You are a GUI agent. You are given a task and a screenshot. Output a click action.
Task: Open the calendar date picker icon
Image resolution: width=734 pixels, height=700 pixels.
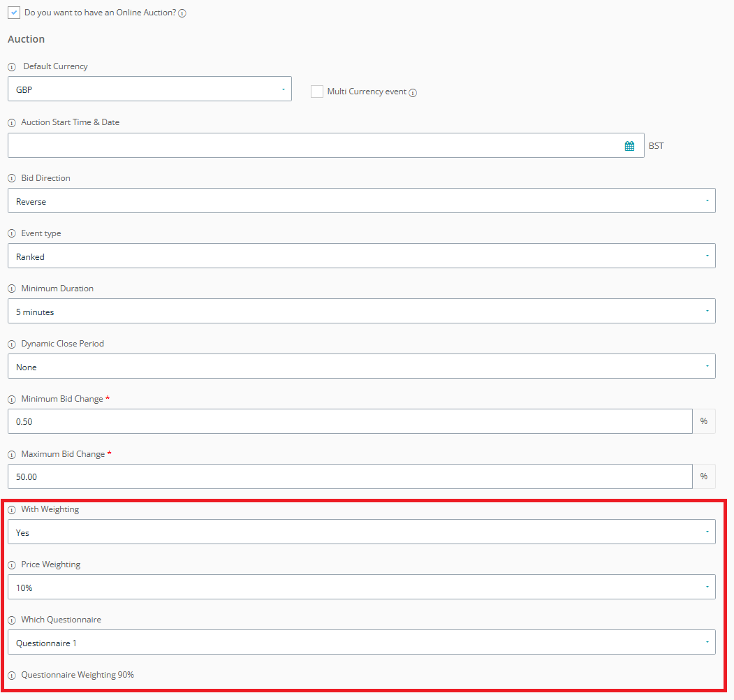point(630,146)
